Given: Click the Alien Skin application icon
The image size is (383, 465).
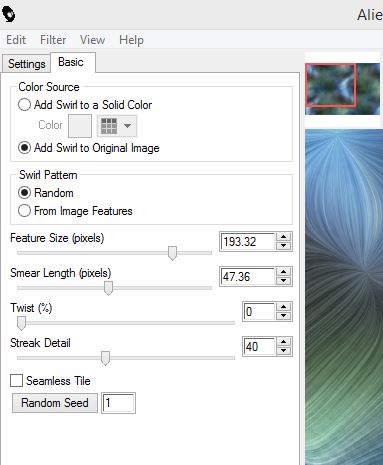Looking at the screenshot, I should (8, 14).
